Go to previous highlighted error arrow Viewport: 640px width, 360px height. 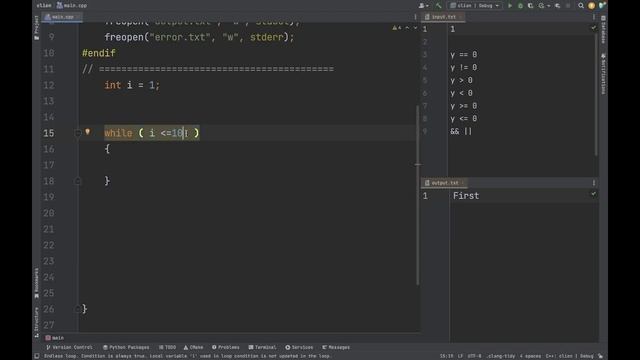pyautogui.click(x=407, y=28)
